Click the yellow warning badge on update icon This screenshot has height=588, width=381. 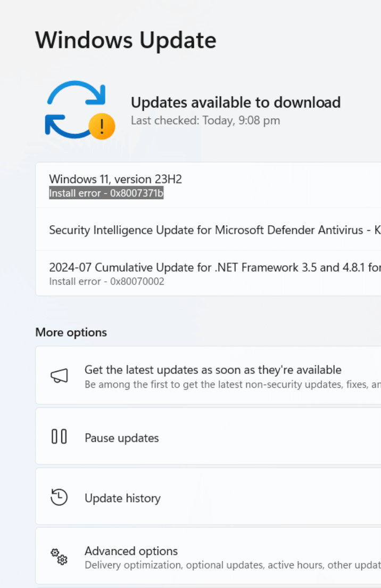(102, 127)
